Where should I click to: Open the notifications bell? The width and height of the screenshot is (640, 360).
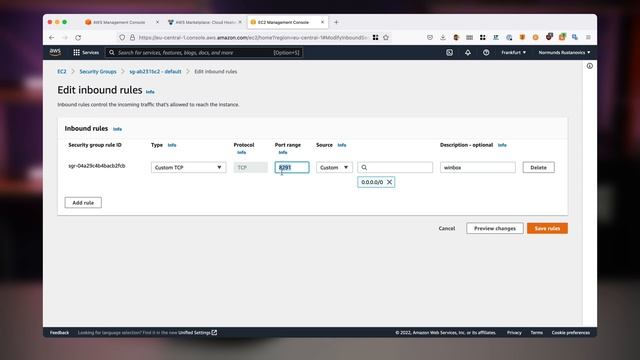[x=468, y=53]
